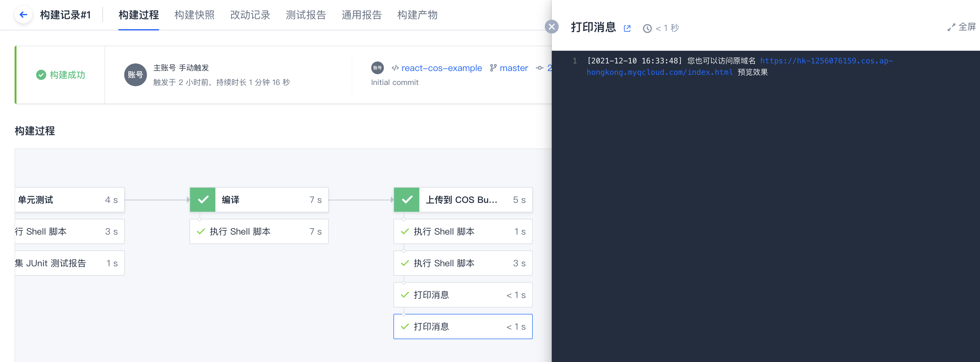The width and height of the screenshot is (980, 362).
Task: Open 打印消息 log in a new window
Action: [627, 29]
